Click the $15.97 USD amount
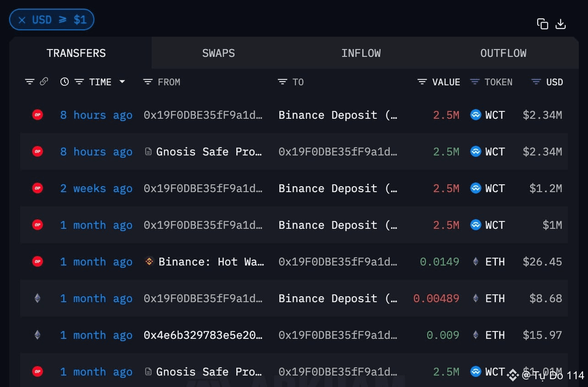 [542, 335]
